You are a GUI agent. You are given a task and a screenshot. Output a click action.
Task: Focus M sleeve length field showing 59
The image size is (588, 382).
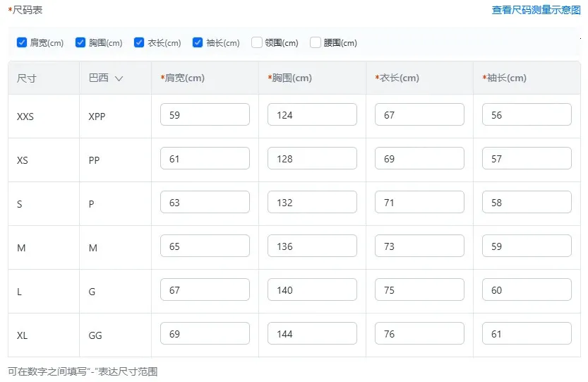coord(527,246)
